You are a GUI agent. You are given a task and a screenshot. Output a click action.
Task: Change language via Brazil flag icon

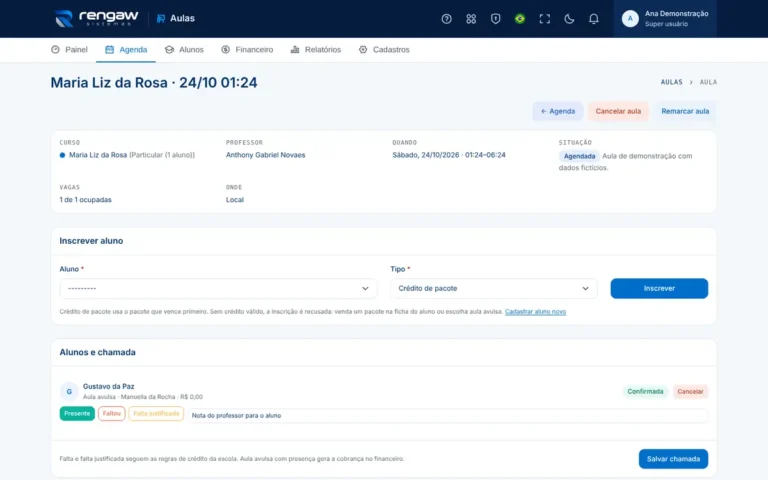tap(520, 19)
